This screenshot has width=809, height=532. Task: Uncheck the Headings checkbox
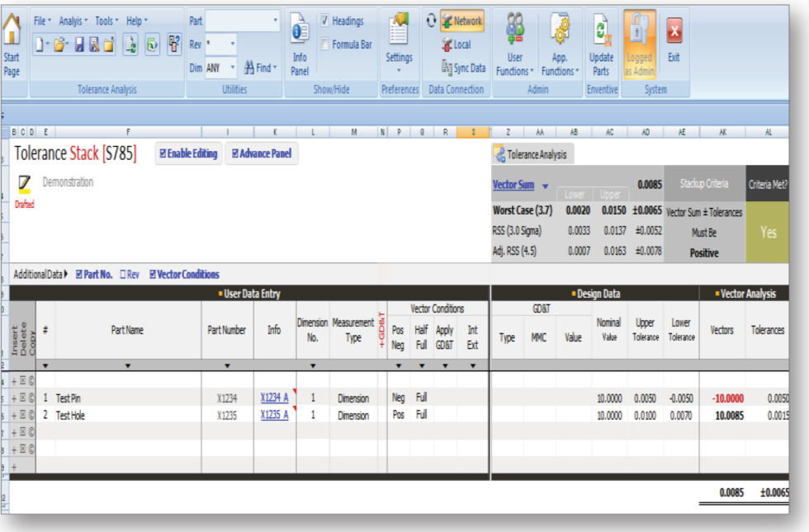coord(325,21)
